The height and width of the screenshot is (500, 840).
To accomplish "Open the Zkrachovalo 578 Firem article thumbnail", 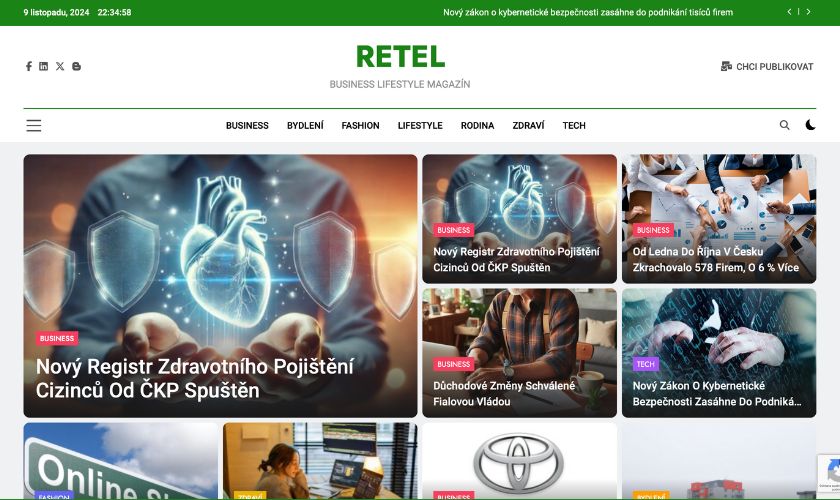I will (719, 219).
